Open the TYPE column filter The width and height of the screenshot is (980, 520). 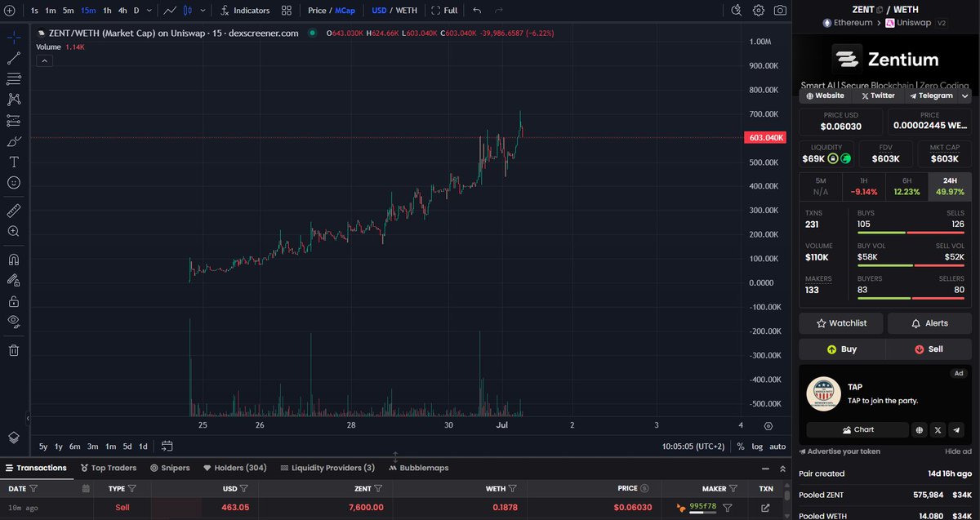pos(131,489)
